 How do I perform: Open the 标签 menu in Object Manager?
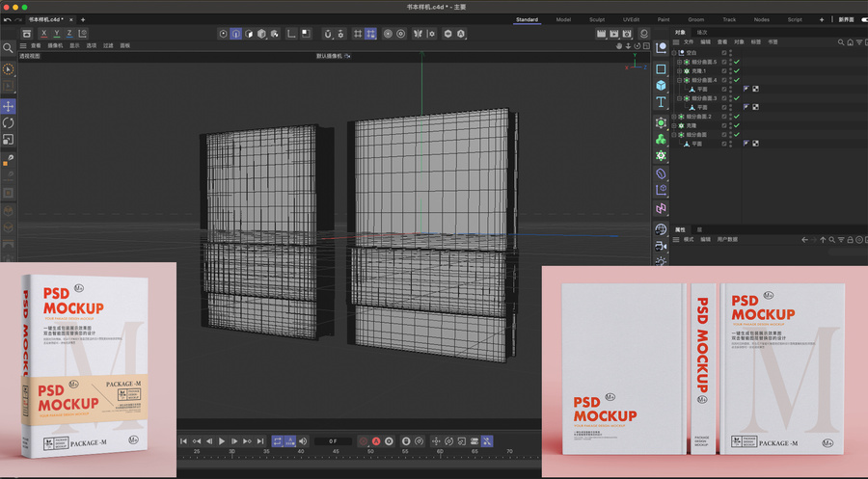[x=755, y=42]
